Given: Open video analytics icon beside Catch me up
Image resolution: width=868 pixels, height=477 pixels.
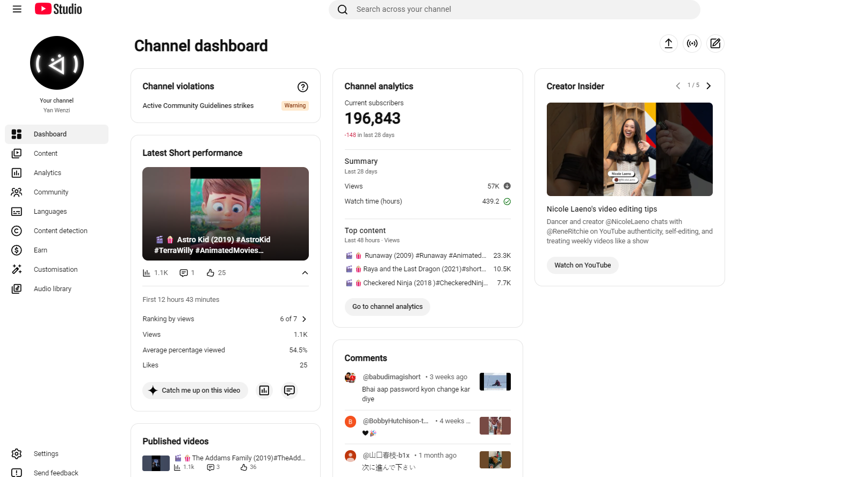Looking at the screenshot, I should 264,391.
